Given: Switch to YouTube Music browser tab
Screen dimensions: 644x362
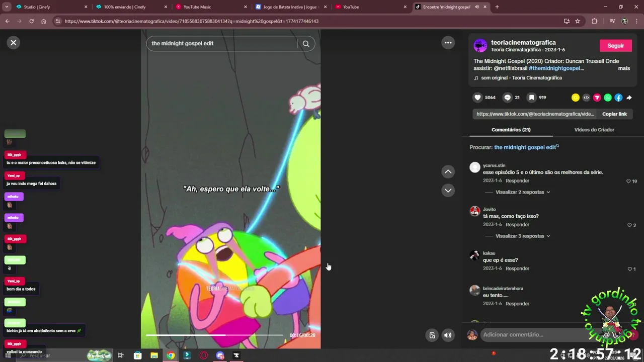Looking at the screenshot, I should tap(210, 7).
